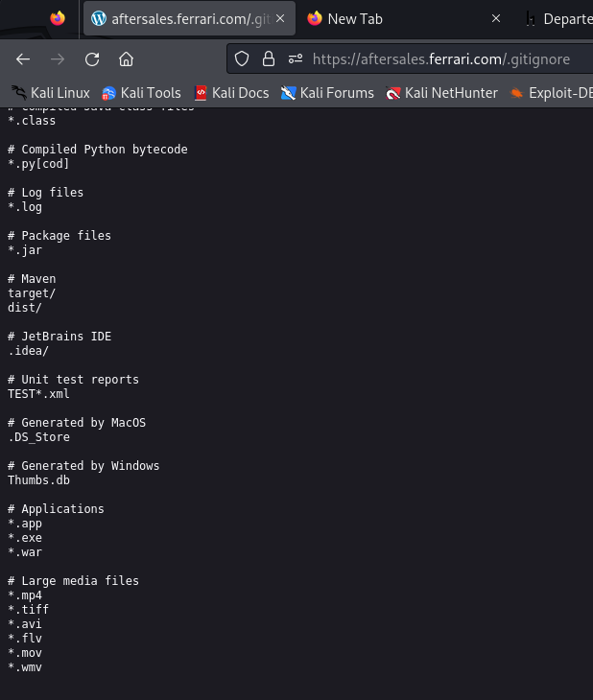Reload the current page
Viewport: 593px width, 700px height.
coord(92,59)
